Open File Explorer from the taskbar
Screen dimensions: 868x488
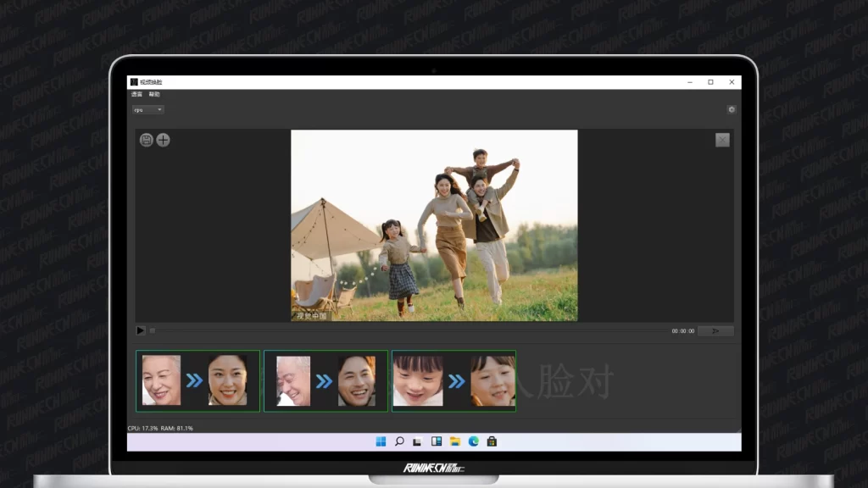(x=454, y=441)
